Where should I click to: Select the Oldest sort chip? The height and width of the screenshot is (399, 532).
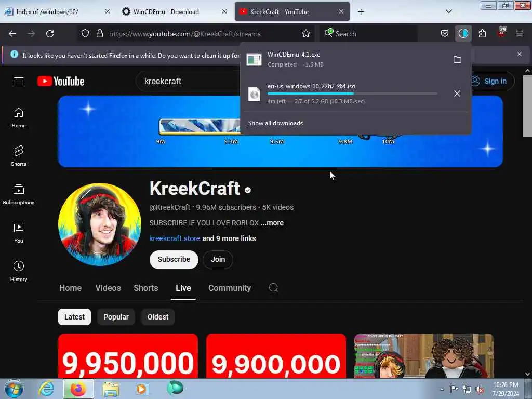pyautogui.click(x=158, y=317)
